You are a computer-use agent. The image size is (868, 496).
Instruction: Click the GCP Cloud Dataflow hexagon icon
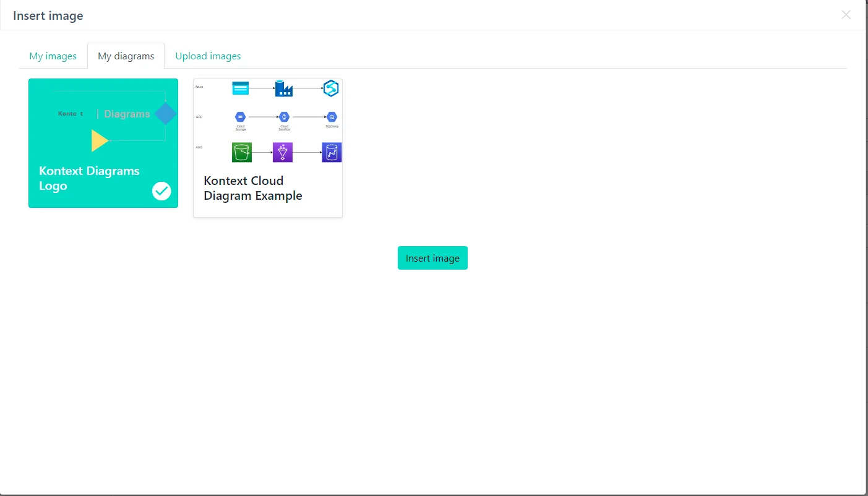284,117
